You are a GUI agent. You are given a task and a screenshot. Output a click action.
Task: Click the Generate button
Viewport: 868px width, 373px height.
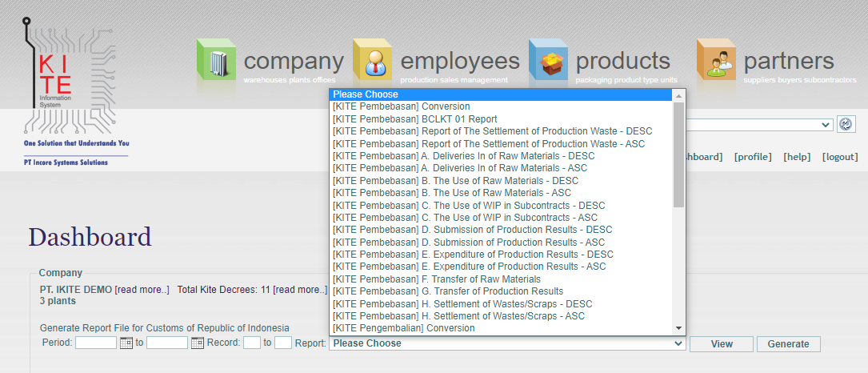coord(788,343)
